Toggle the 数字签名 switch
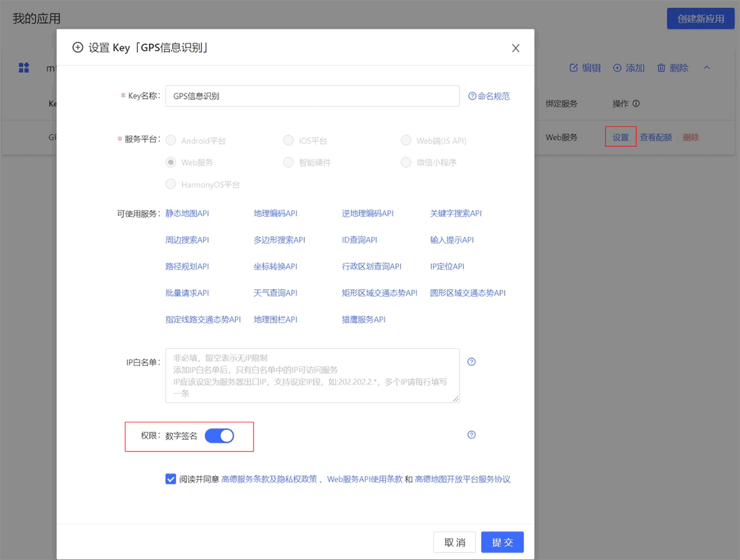The height and width of the screenshot is (560, 740). pyautogui.click(x=220, y=436)
